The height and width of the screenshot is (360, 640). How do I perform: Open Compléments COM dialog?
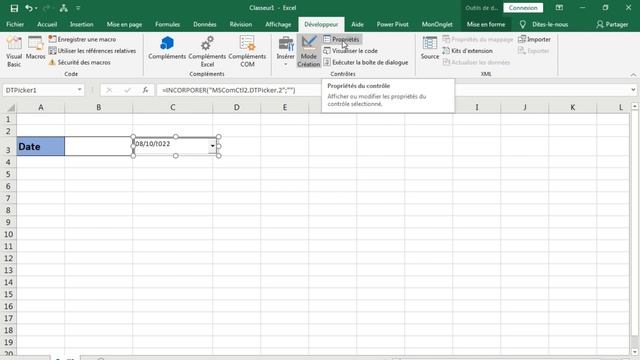point(247,51)
